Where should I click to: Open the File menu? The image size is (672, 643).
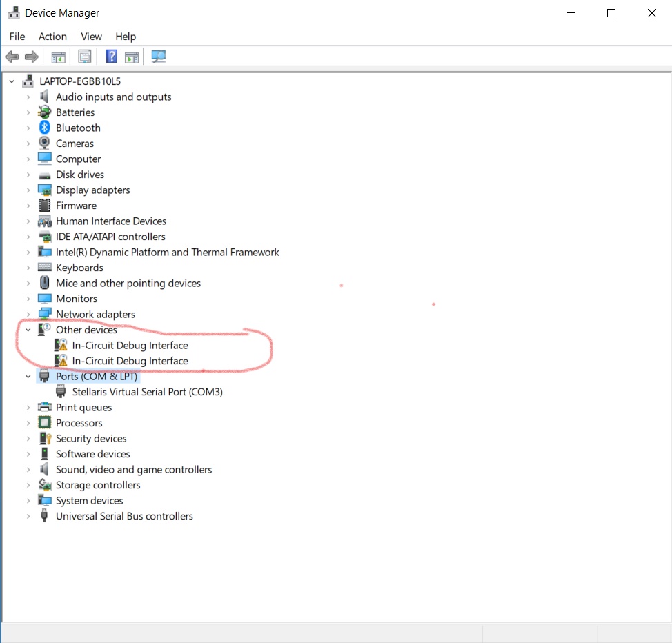point(17,37)
